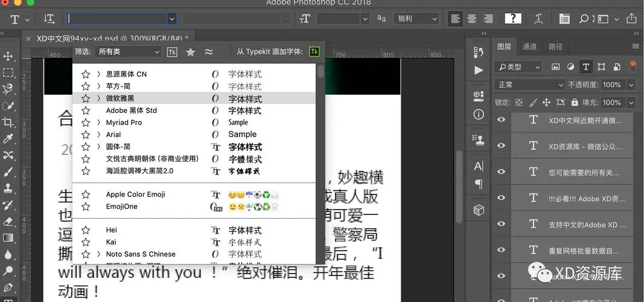
Task: Select the Rectangular Marquee tool
Action: pyautogui.click(x=8, y=72)
